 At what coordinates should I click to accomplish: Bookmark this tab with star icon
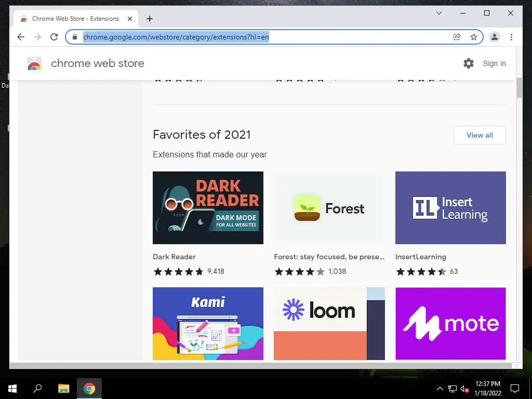click(474, 37)
